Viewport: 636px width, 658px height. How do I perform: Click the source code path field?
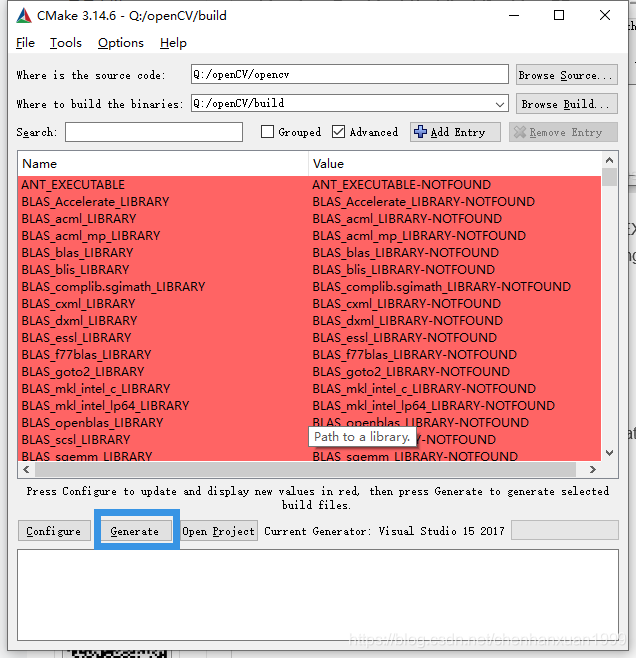pyautogui.click(x=349, y=74)
